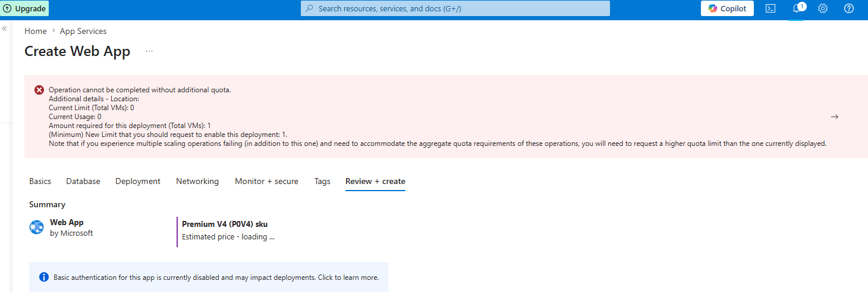Click the arrow on the quota error banner
Image resolution: width=868 pixels, height=293 pixels.
click(x=835, y=117)
